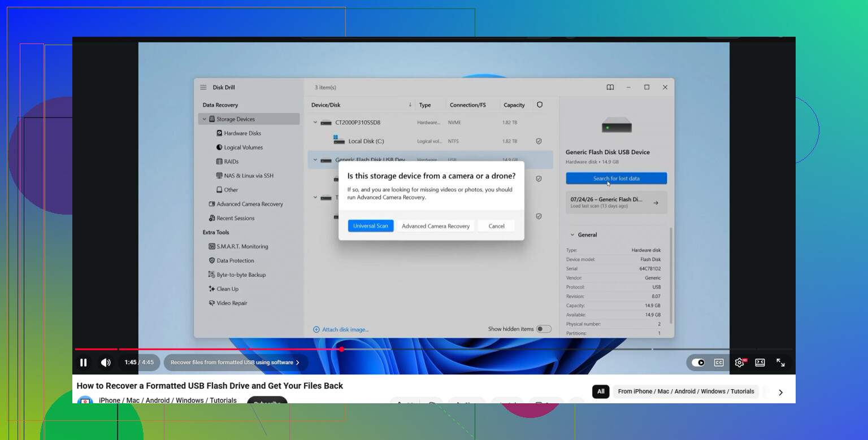The image size is (868, 440).
Task: Click the Storage Devices disk icon
Action: click(x=212, y=119)
